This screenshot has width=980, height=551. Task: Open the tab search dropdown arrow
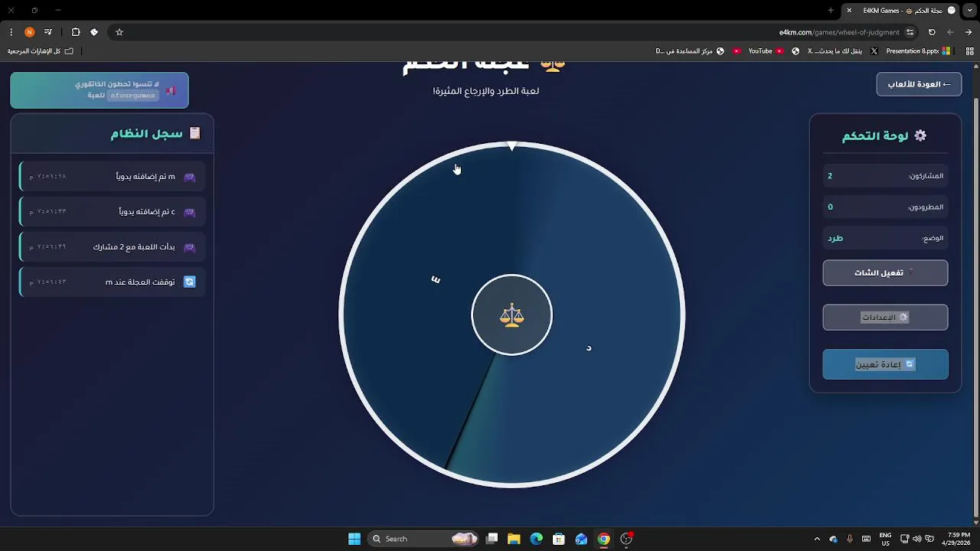(x=969, y=10)
